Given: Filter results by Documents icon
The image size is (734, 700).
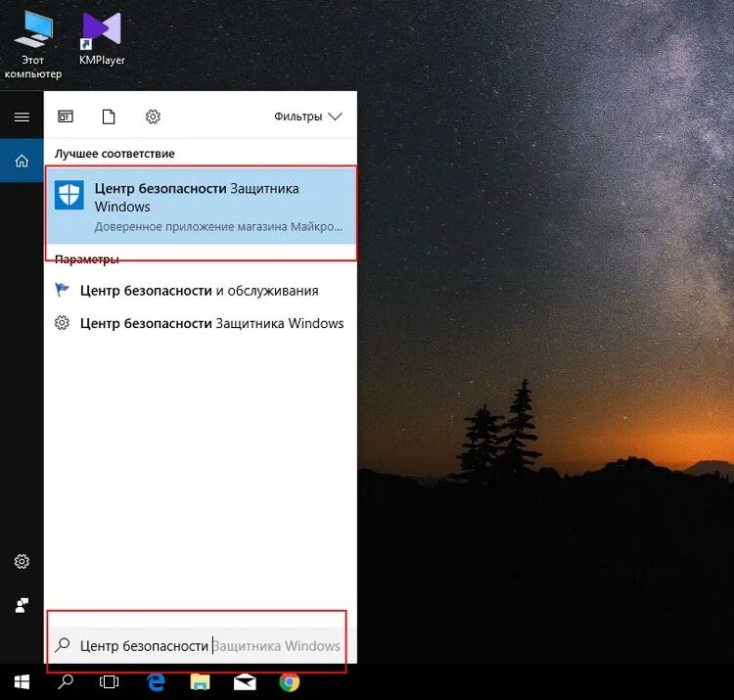Looking at the screenshot, I should point(109,117).
